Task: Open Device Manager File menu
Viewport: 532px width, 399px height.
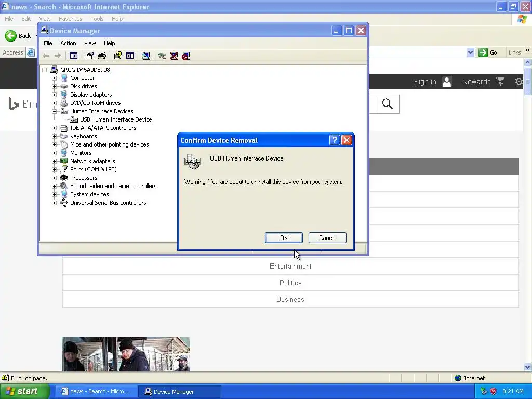Action: coord(48,43)
